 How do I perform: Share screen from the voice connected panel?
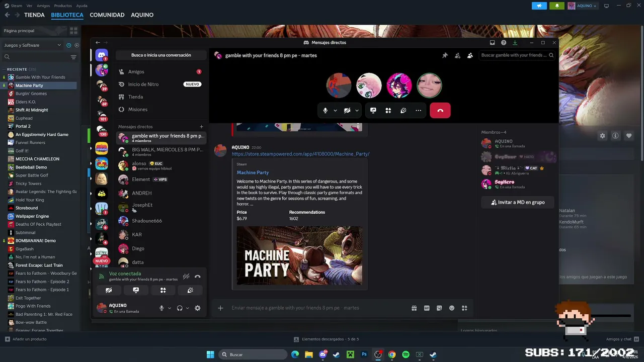tap(136, 290)
